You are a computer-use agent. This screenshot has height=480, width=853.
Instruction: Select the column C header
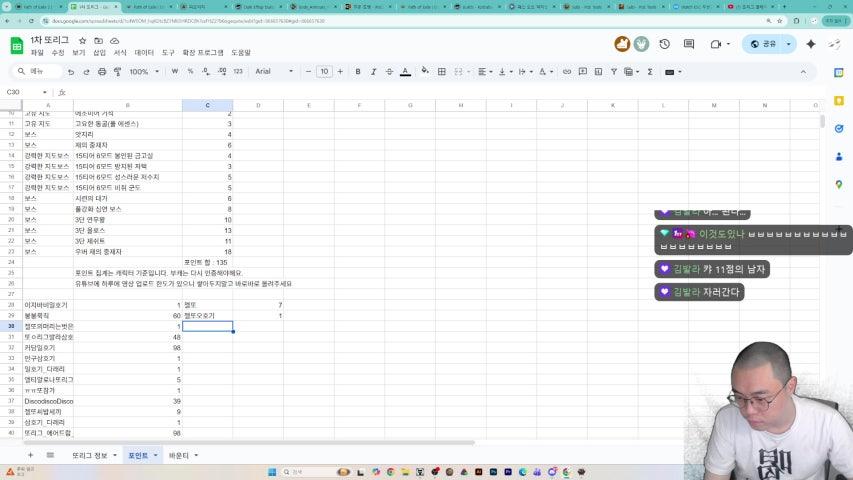pos(207,106)
